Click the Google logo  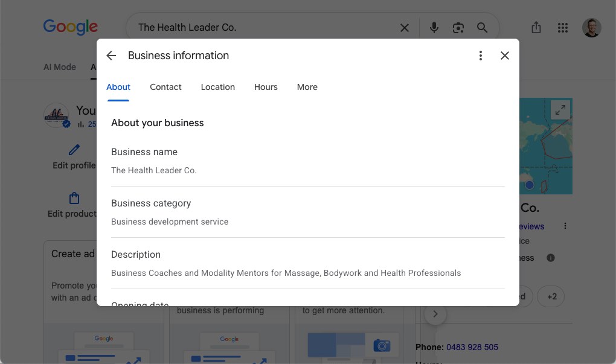point(70,27)
